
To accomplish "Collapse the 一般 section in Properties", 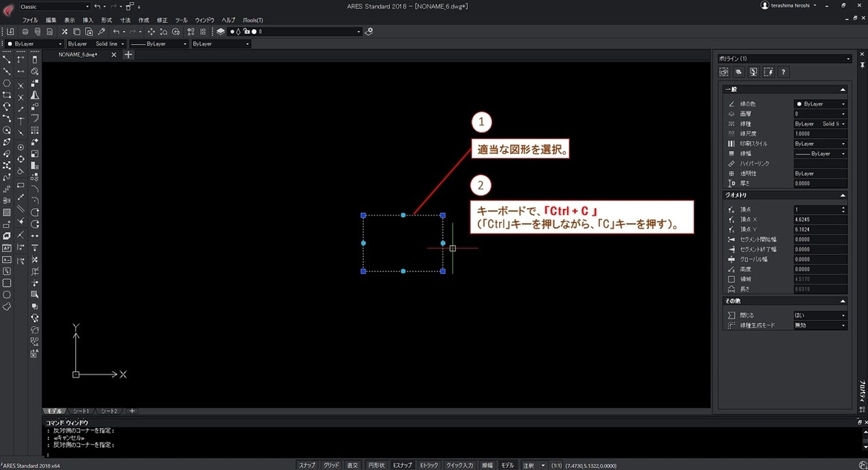I will (843, 89).
